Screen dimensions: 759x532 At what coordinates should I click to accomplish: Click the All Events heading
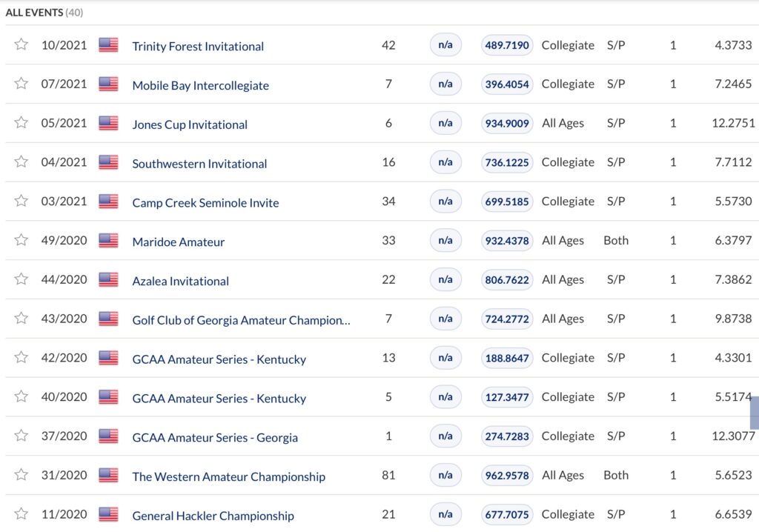click(44, 13)
